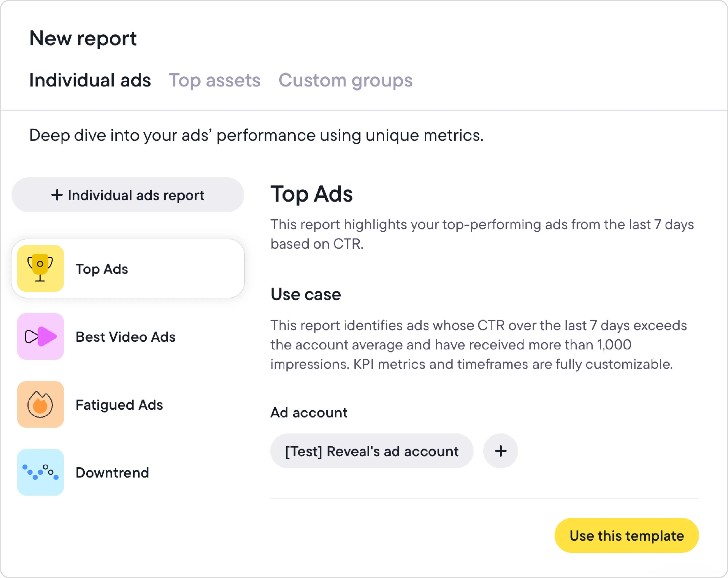728x578 pixels.
Task: Click the blue dotted Downtrend chart icon
Action: (41, 472)
